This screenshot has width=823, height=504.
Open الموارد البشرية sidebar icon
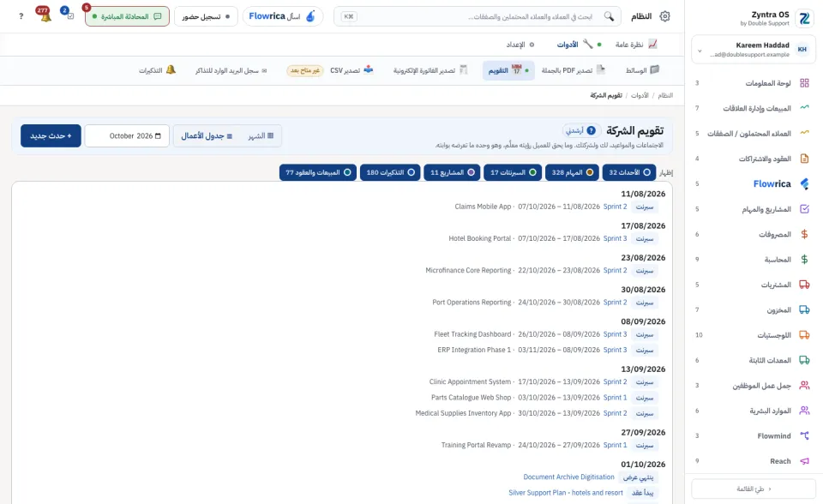[x=804, y=411]
